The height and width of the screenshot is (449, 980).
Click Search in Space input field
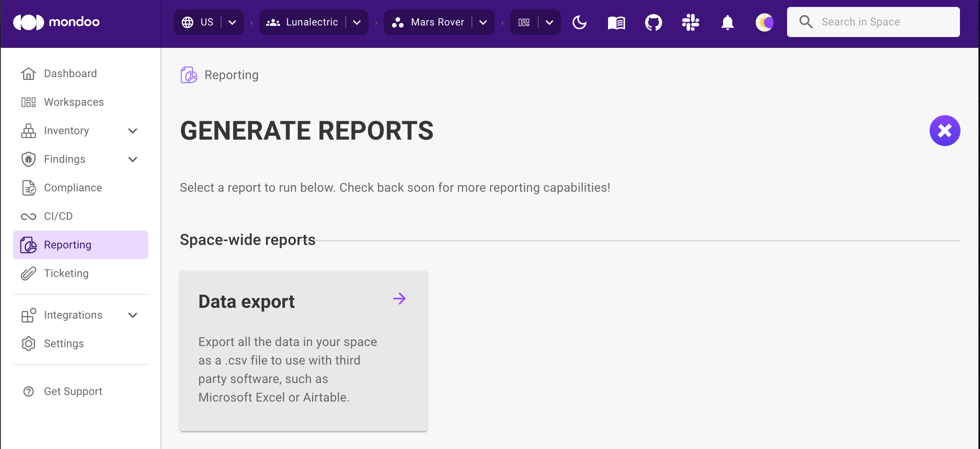coord(875,22)
